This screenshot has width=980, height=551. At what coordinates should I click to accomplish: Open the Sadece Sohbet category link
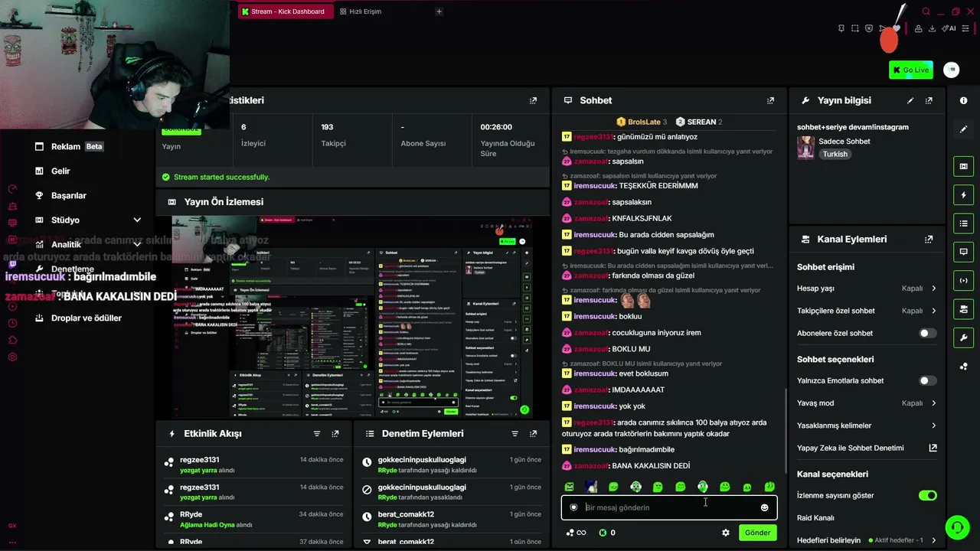[844, 142]
